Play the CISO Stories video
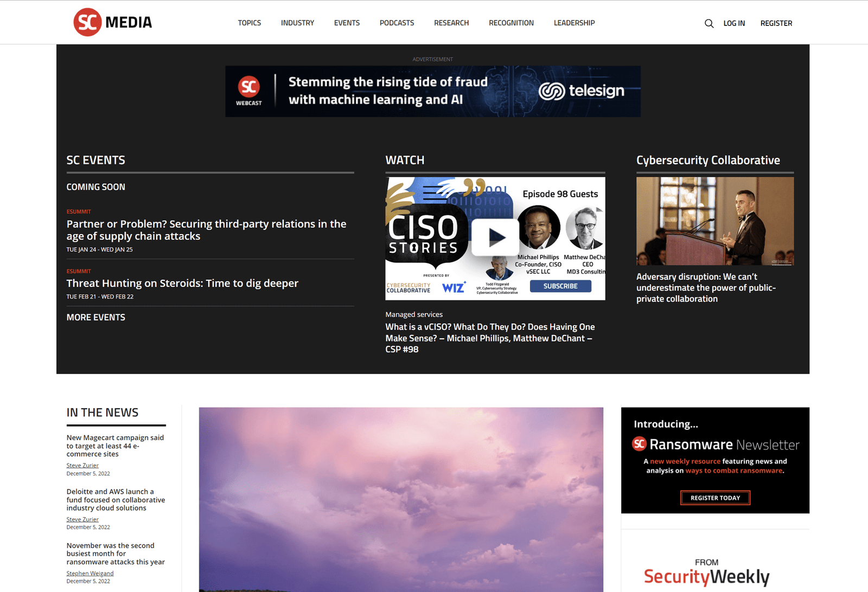 (x=495, y=237)
